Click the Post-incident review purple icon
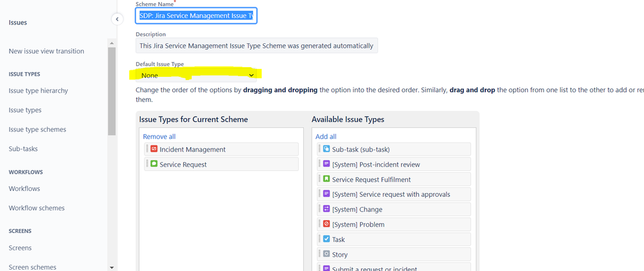Image resolution: width=644 pixels, height=271 pixels. click(327, 164)
